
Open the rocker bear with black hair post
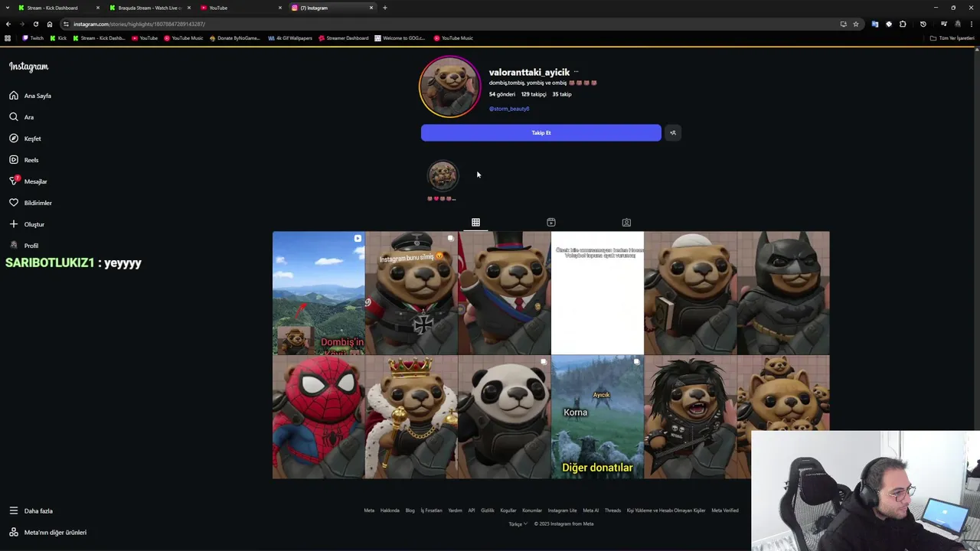tap(691, 417)
